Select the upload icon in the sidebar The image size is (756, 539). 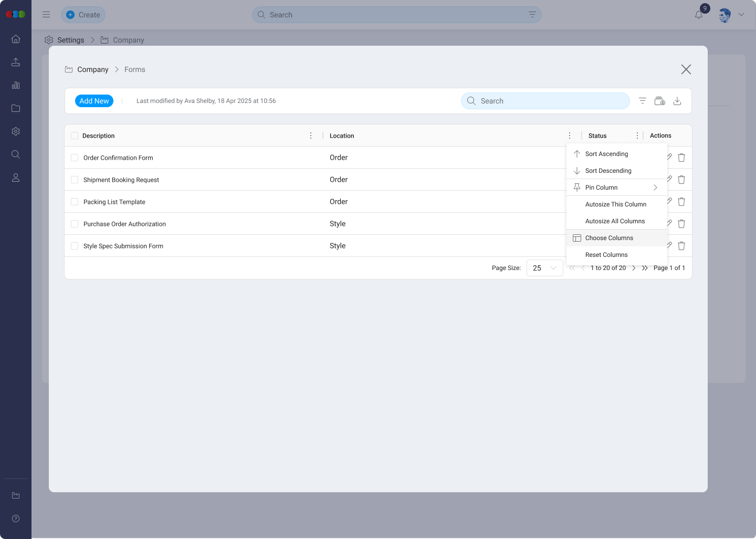pos(16,62)
